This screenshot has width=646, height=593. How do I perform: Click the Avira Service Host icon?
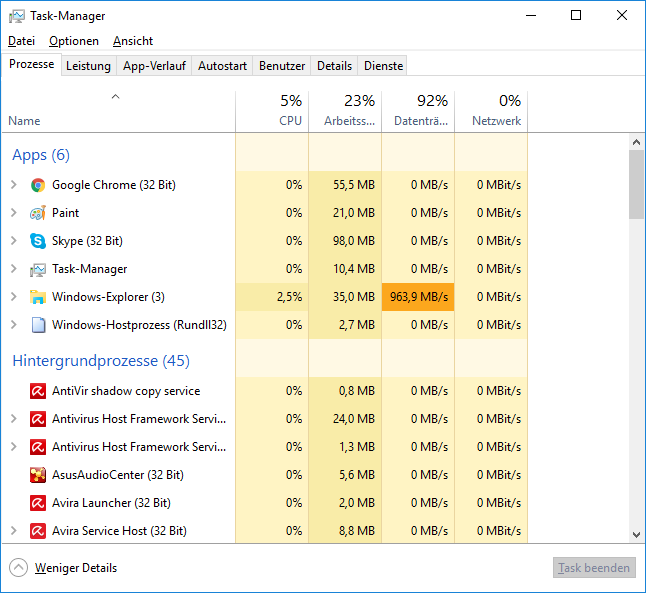(x=38, y=531)
